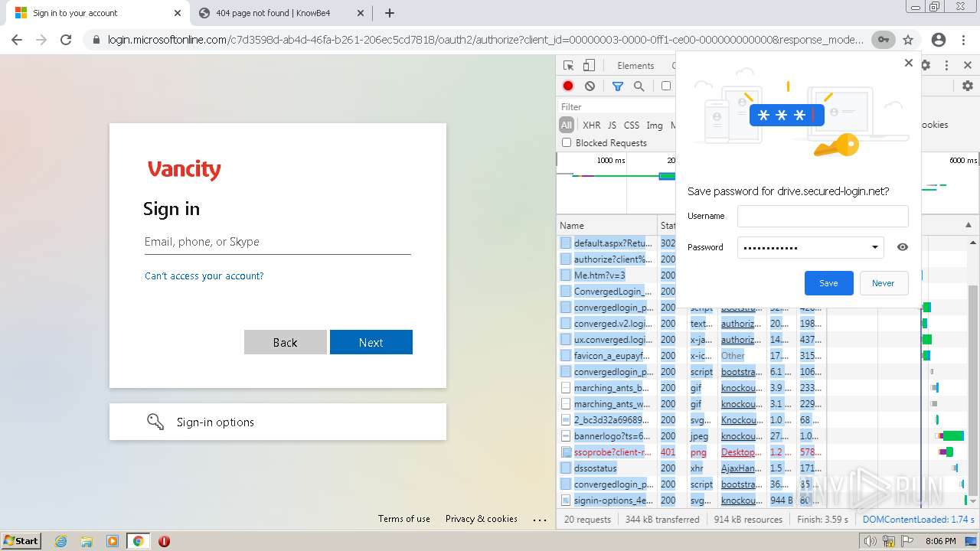Reload the current page
Viewport: 980px width, 551px height.
66,40
